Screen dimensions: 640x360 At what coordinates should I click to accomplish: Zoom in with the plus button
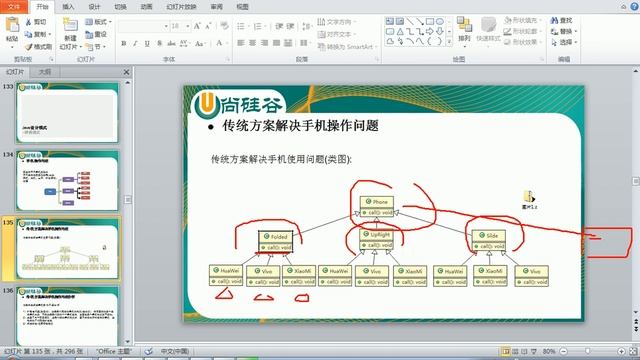click(621, 351)
